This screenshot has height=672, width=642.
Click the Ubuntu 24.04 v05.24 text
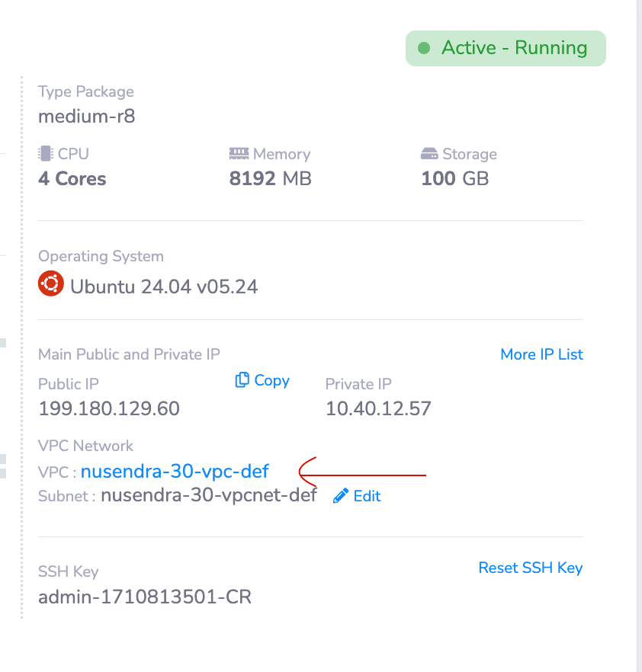click(164, 287)
